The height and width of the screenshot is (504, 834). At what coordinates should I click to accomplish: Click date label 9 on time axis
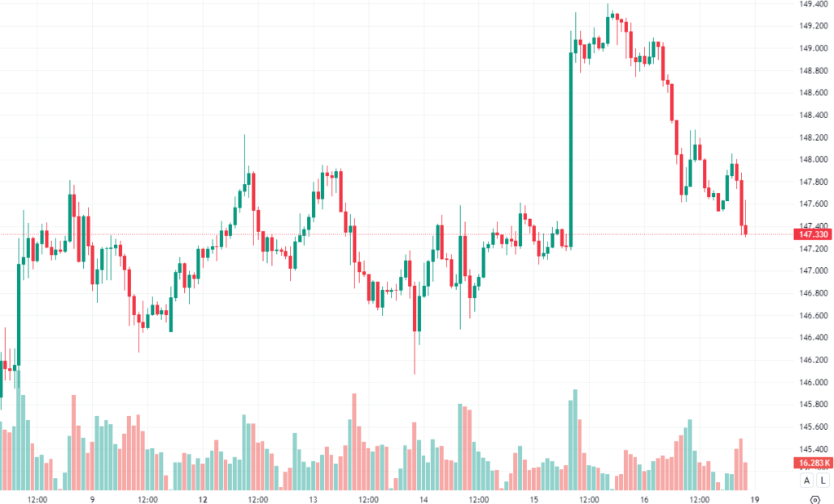(93, 498)
